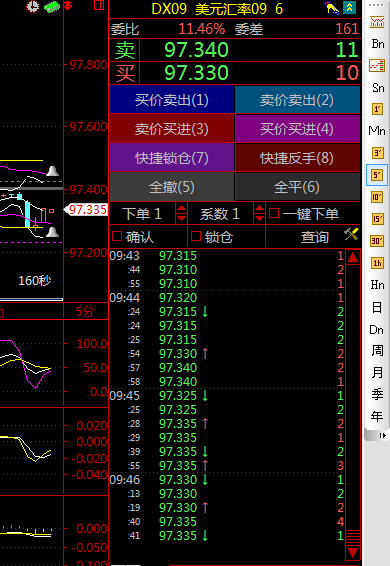The height and width of the screenshot is (566, 390).
Task: Select the 年 yearly period
Action: [377, 416]
